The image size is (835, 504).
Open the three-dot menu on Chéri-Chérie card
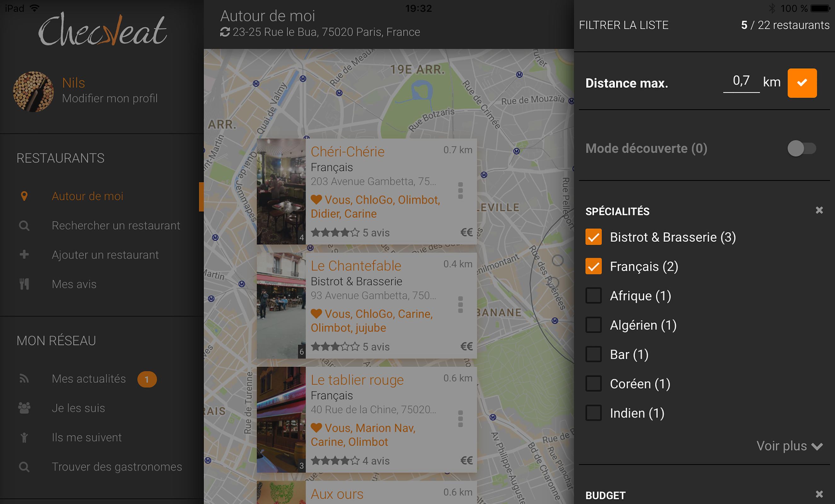tap(460, 191)
